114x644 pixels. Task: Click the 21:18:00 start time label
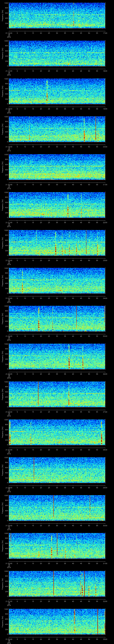pos(9,109)
